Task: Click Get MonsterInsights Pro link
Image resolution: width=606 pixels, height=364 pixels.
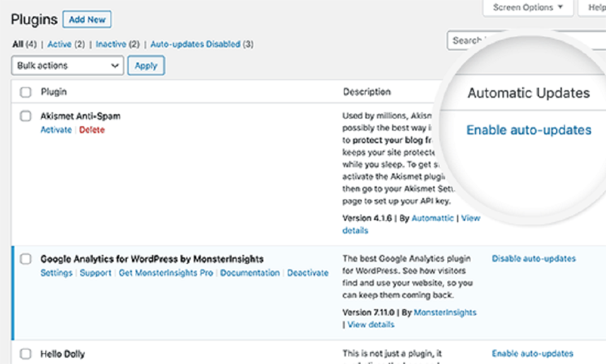Action: coord(166,273)
